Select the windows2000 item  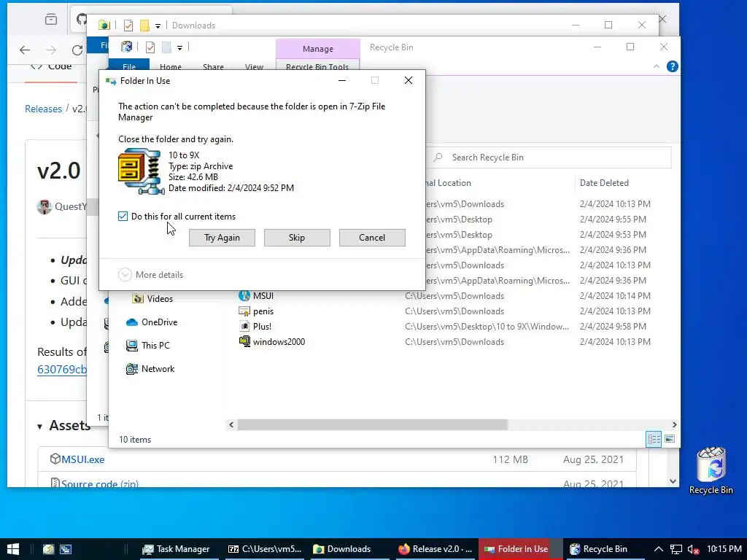(279, 342)
